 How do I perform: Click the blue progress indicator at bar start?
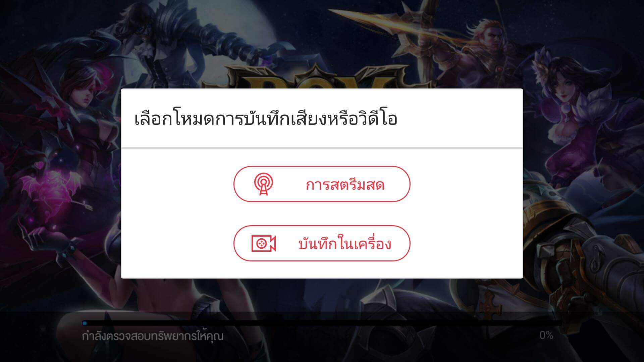85,323
